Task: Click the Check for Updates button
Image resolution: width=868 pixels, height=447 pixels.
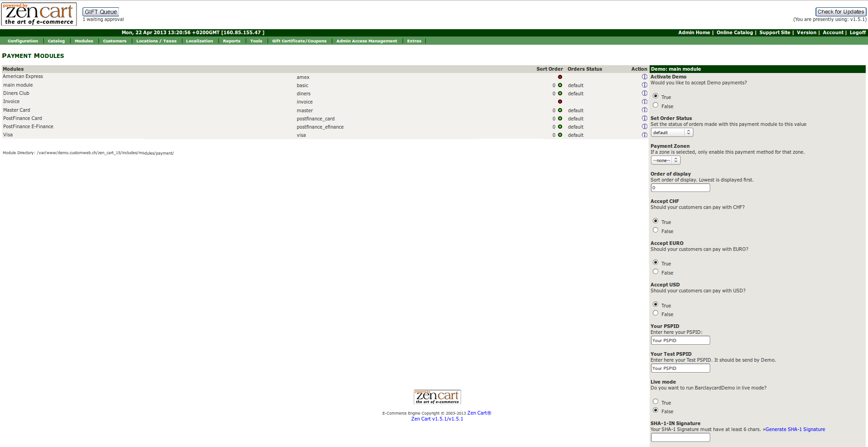Action: pos(840,12)
